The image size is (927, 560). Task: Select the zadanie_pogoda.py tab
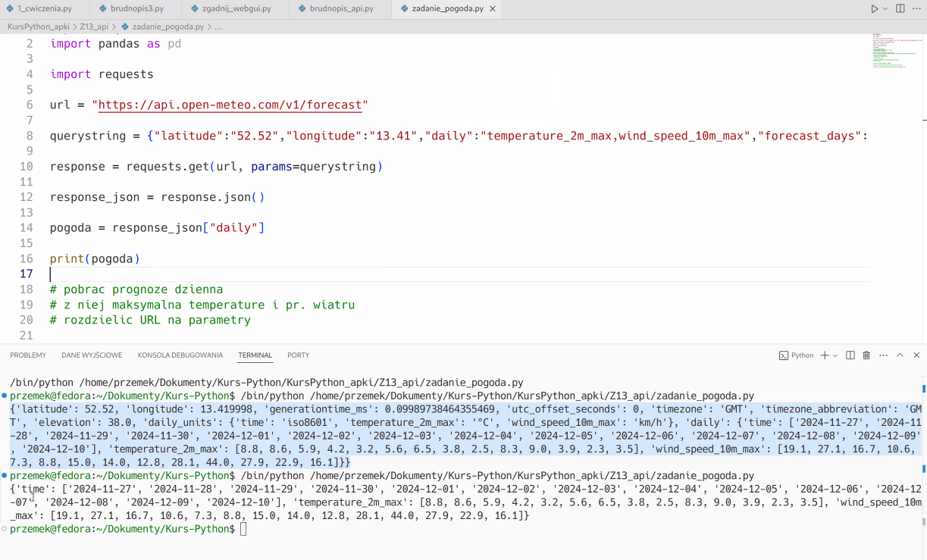tap(447, 9)
